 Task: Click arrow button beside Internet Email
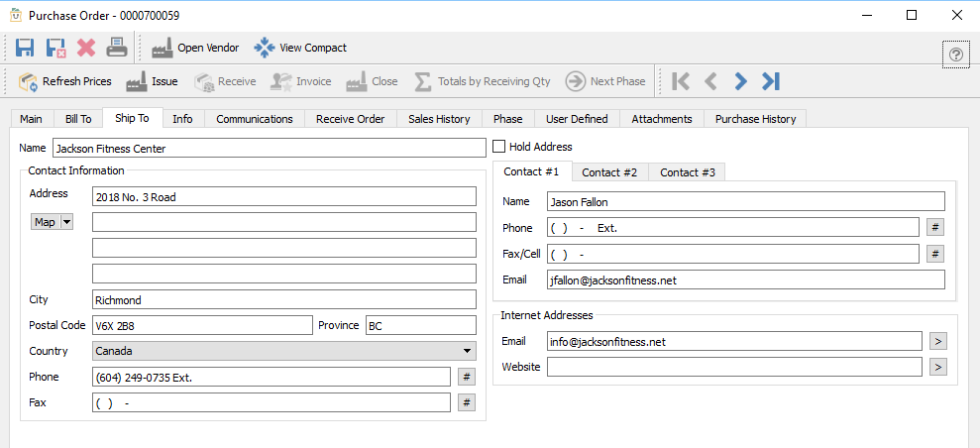(x=938, y=341)
